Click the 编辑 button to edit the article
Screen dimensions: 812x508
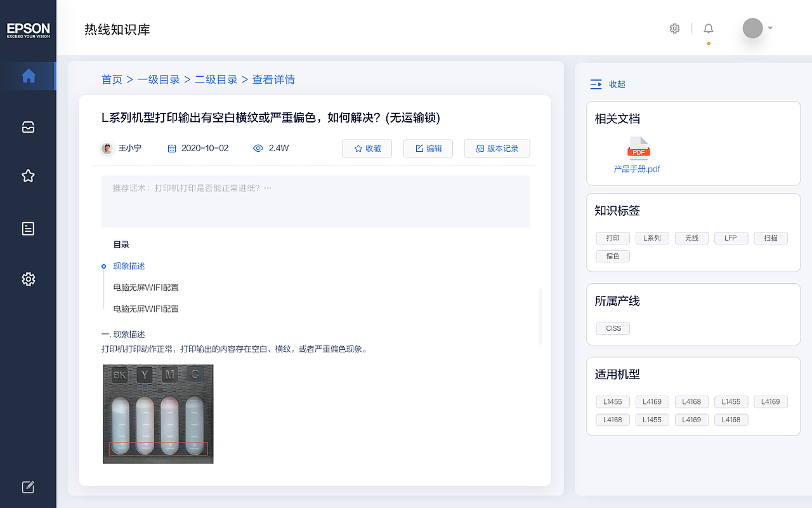(428, 148)
